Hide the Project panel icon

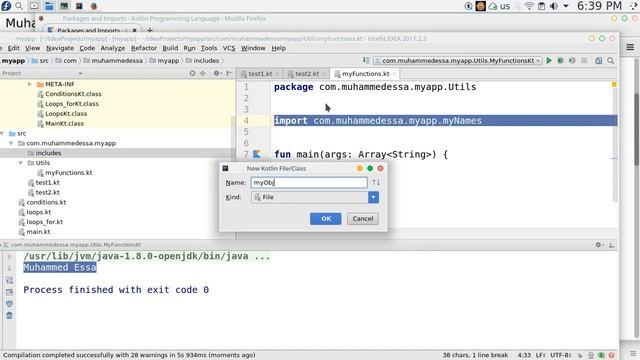(x=229, y=73)
